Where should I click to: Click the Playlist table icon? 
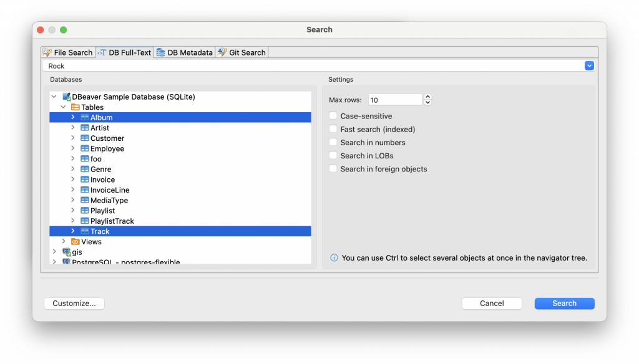[x=85, y=211]
